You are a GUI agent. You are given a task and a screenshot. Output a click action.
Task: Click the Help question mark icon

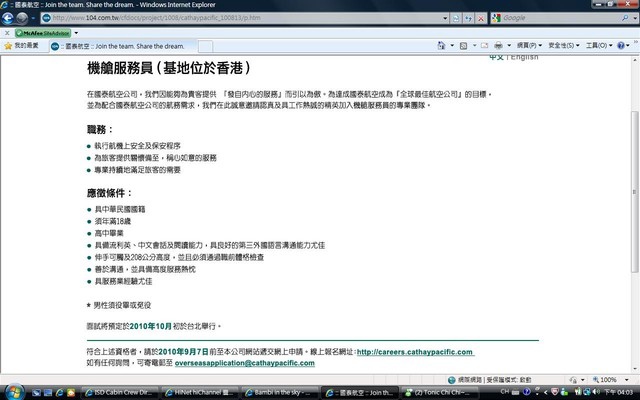(621, 45)
